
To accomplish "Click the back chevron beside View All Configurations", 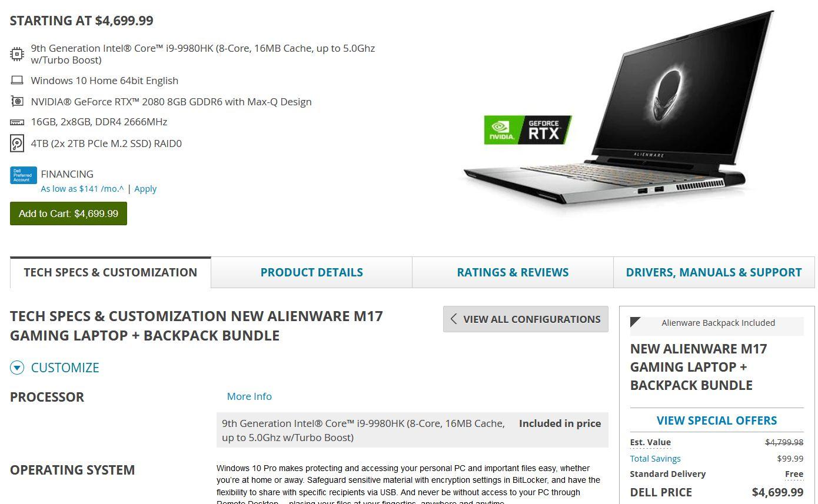I will pyautogui.click(x=453, y=319).
